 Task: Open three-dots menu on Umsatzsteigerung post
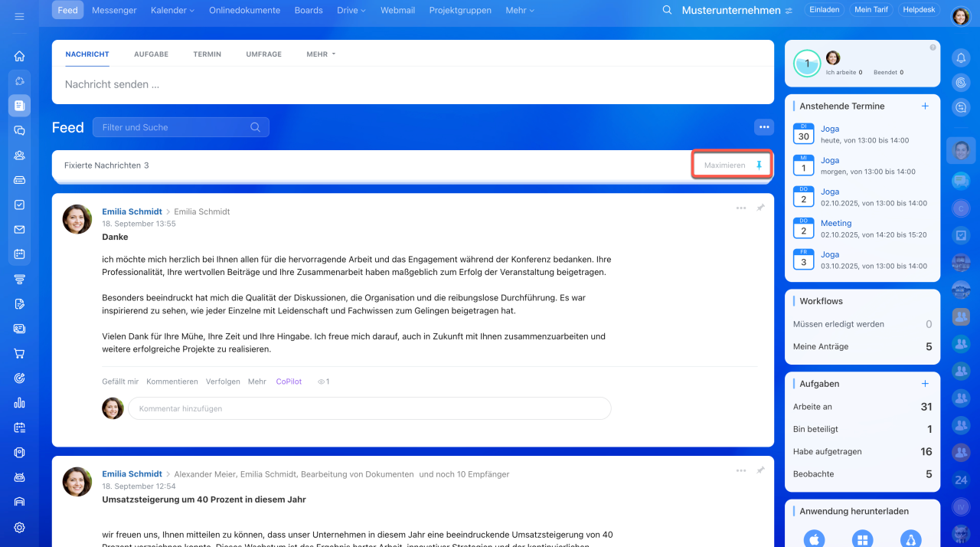[x=741, y=470]
